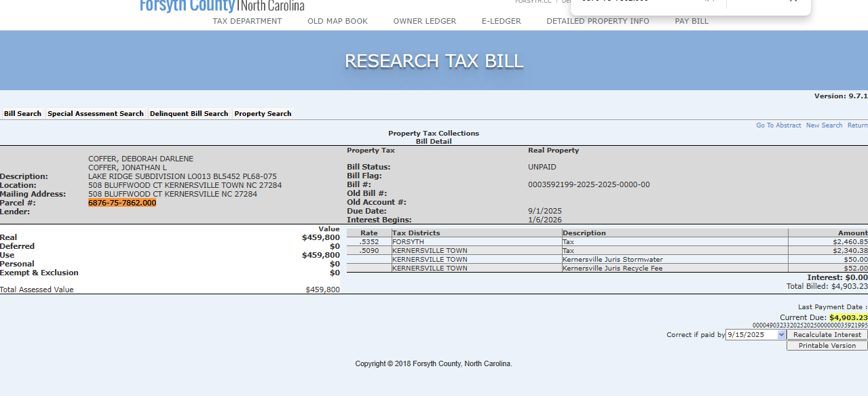The width and height of the screenshot is (868, 396).
Task: Click the highlighted parcel number
Action: click(x=122, y=203)
